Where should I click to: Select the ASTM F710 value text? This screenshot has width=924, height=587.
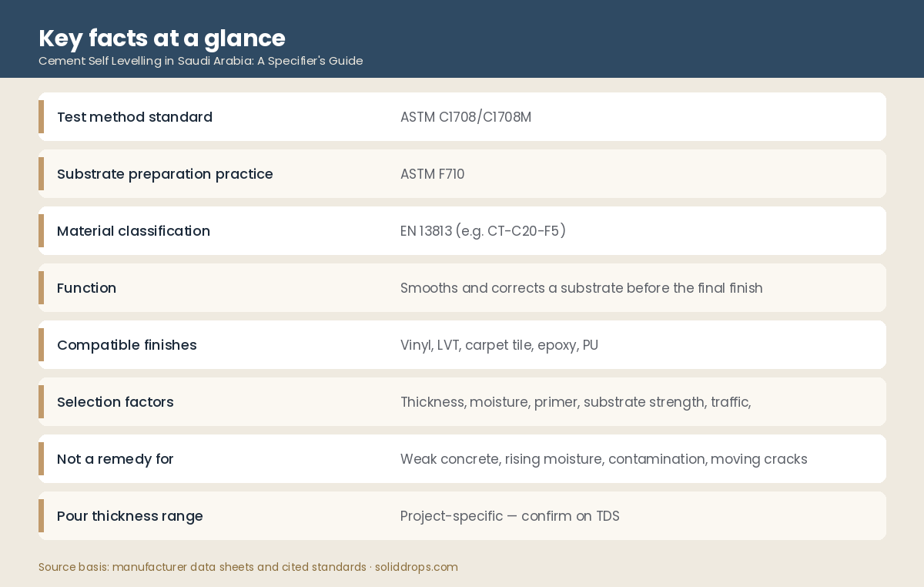point(432,174)
